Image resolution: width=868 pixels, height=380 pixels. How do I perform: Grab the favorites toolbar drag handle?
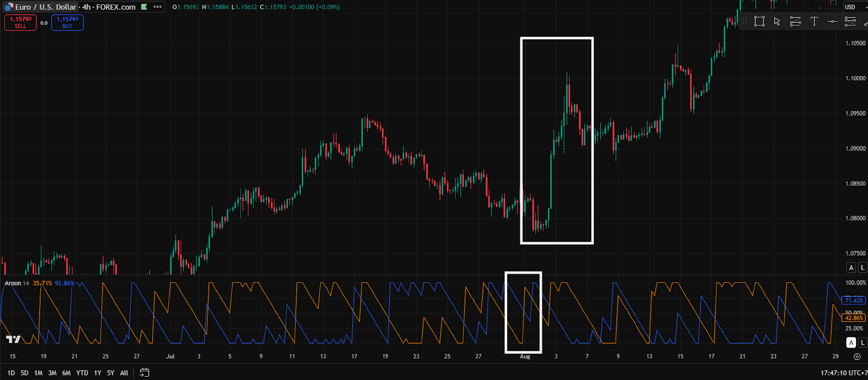pos(744,21)
